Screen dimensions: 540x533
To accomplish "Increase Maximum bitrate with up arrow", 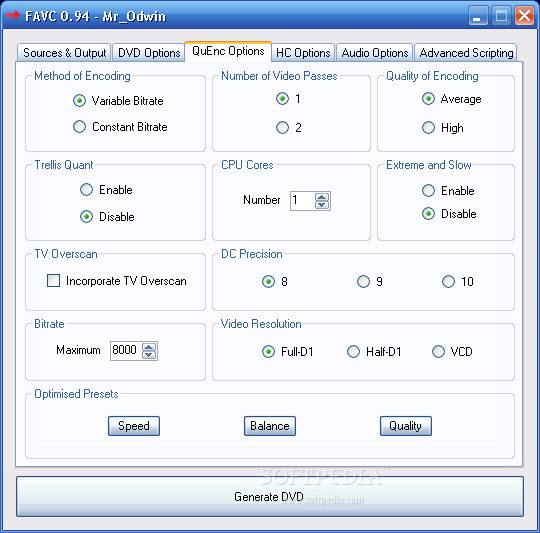I will (x=149, y=347).
